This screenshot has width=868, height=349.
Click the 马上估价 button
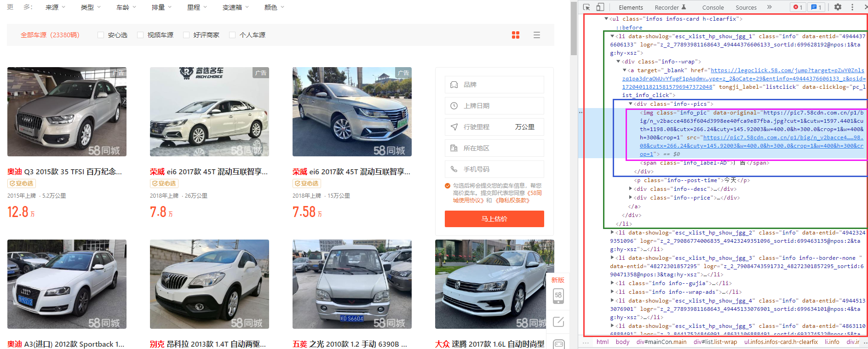pyautogui.click(x=494, y=219)
